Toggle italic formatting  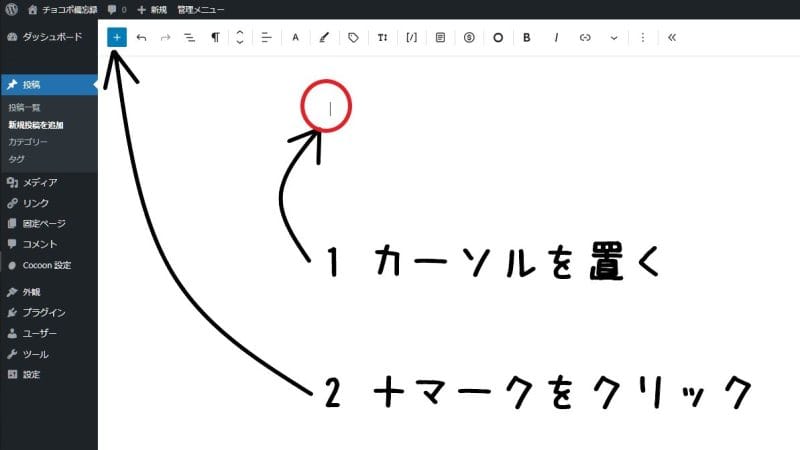coord(556,37)
